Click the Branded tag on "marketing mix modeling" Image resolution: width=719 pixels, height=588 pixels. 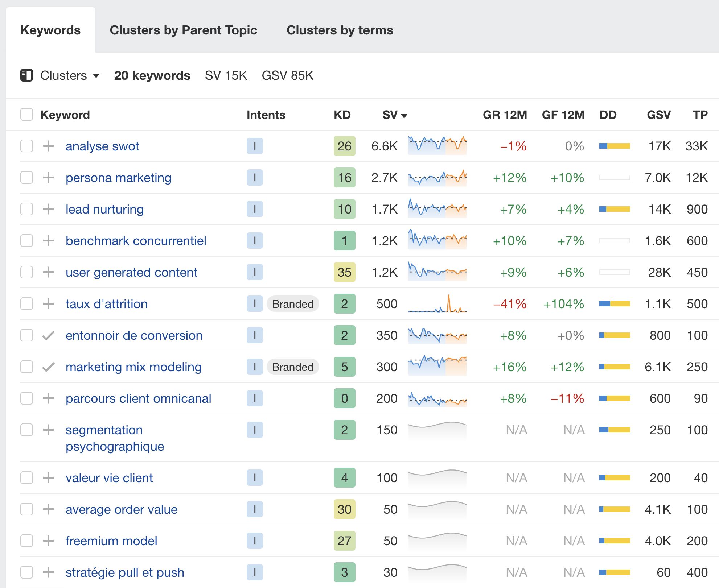(292, 367)
